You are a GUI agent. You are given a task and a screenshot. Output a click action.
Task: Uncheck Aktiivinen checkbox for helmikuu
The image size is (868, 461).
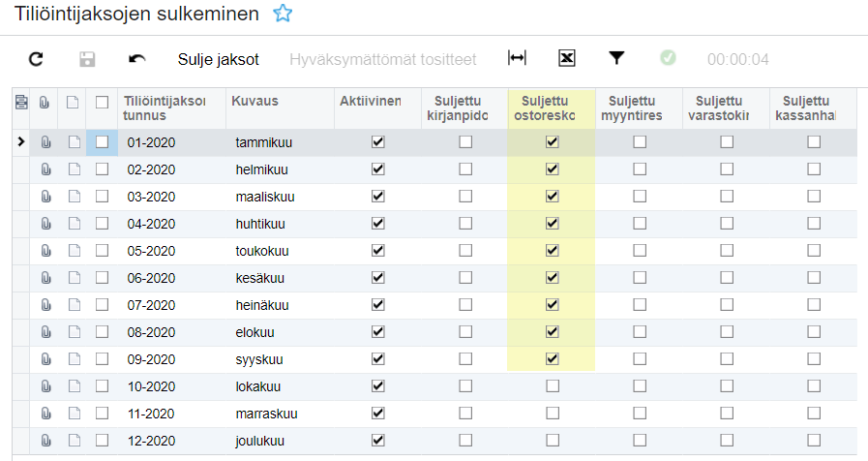coord(377,169)
